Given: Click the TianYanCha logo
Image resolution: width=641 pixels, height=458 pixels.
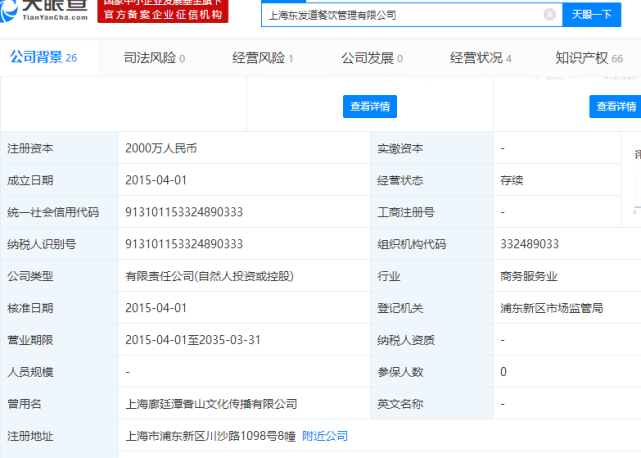Looking at the screenshot, I should pyautogui.click(x=44, y=11).
